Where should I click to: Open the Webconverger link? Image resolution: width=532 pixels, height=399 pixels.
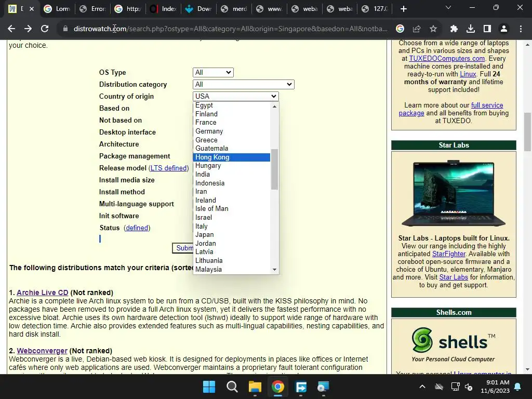42,351
